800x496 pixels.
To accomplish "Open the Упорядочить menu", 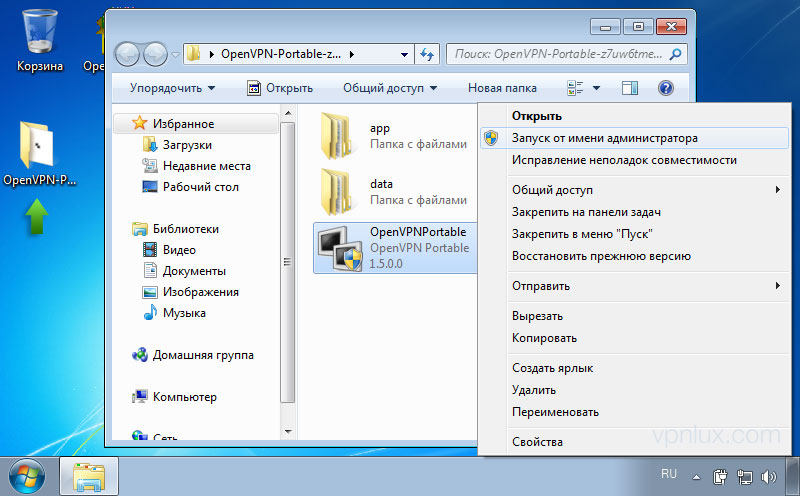I will [172, 88].
